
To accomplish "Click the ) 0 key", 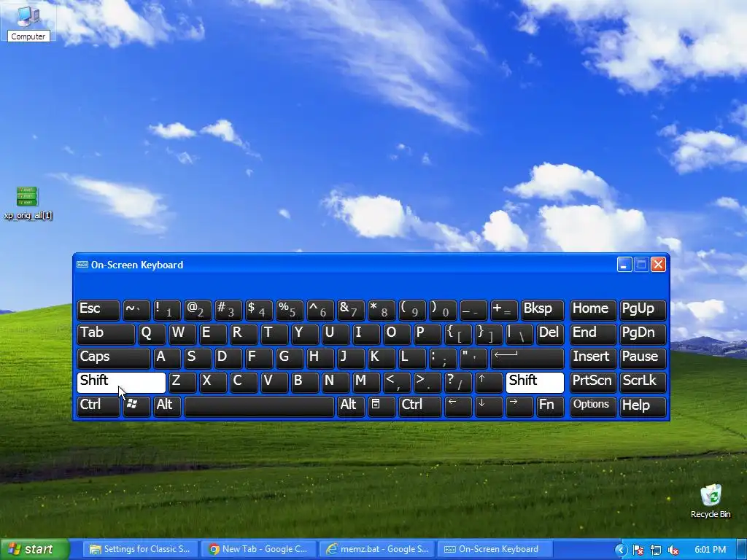I will [443, 310].
